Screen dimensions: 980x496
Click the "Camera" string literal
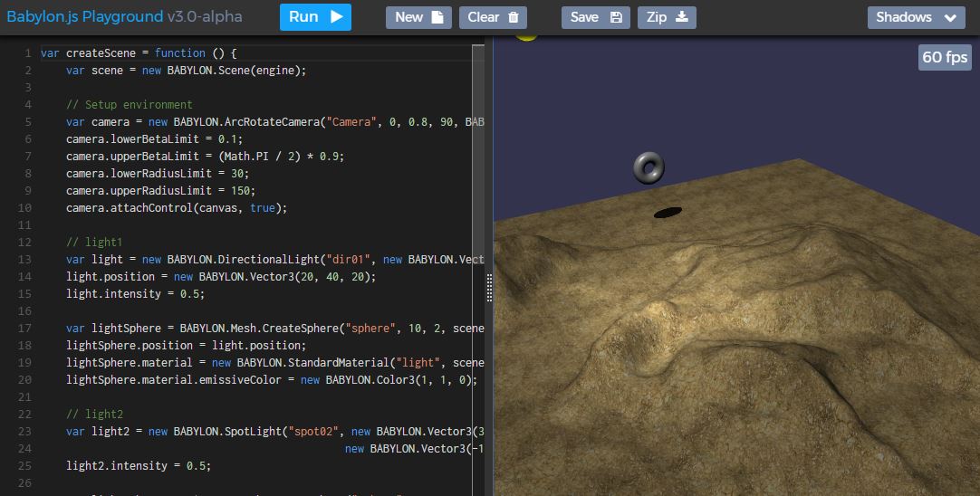(x=350, y=122)
